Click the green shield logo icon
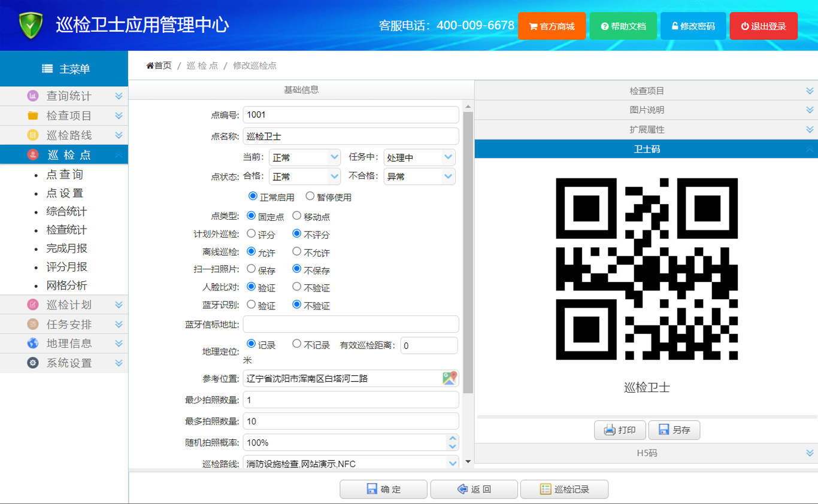The width and height of the screenshot is (818, 504). coord(31,26)
